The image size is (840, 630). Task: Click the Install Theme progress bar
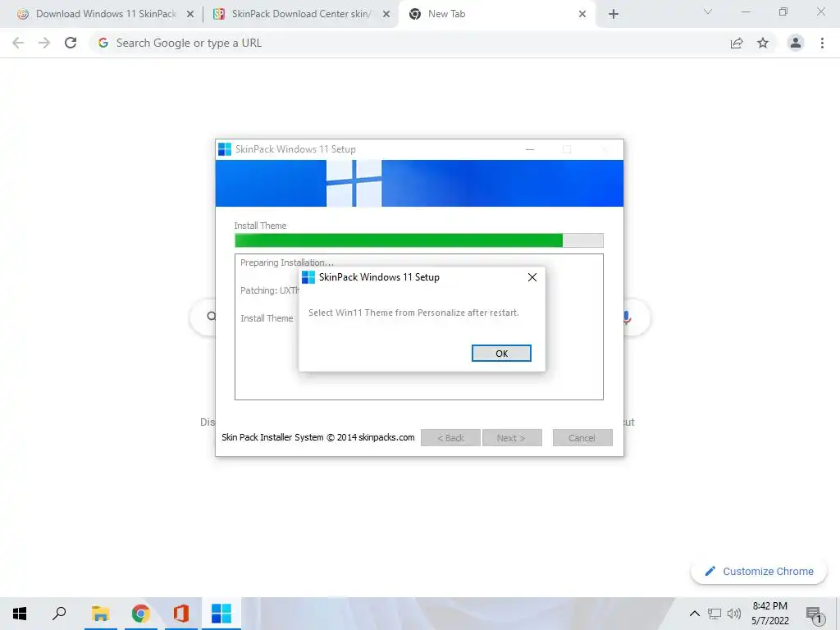[x=419, y=240]
